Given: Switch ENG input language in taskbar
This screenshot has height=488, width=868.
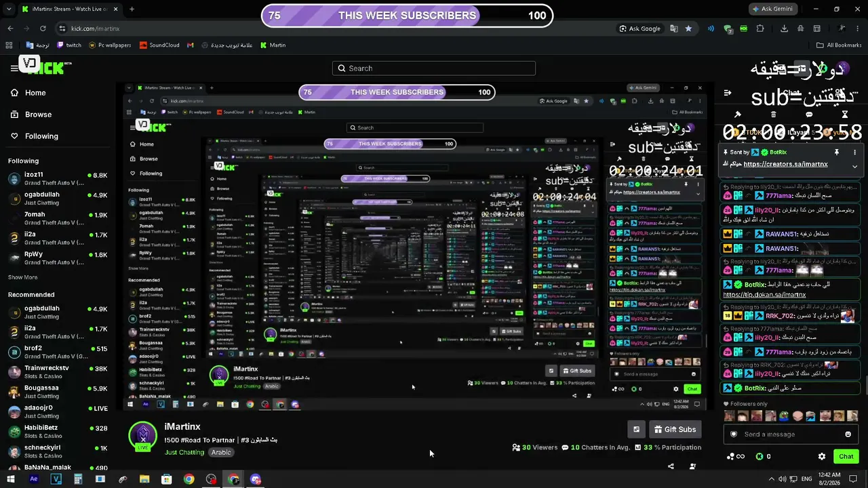Looking at the screenshot, I should pos(807,479).
